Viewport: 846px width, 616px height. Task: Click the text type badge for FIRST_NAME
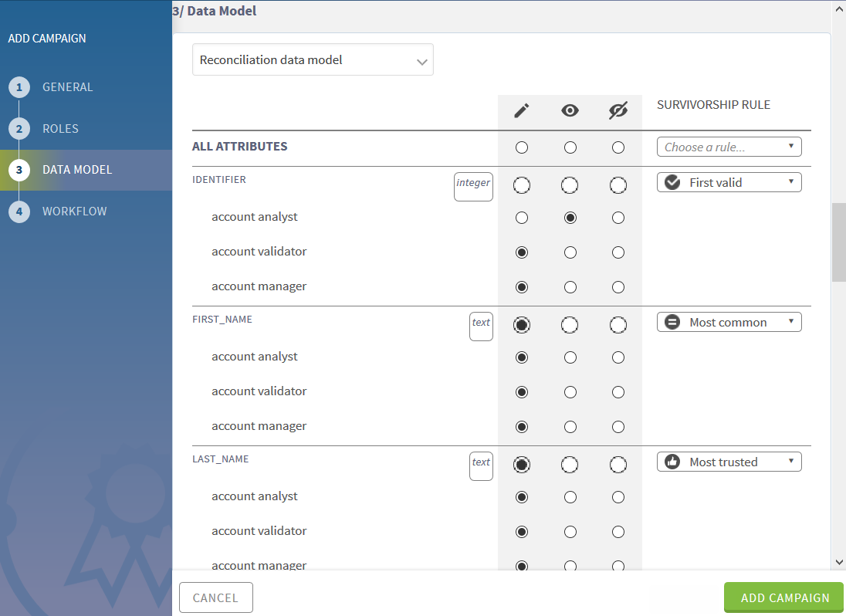(x=481, y=326)
